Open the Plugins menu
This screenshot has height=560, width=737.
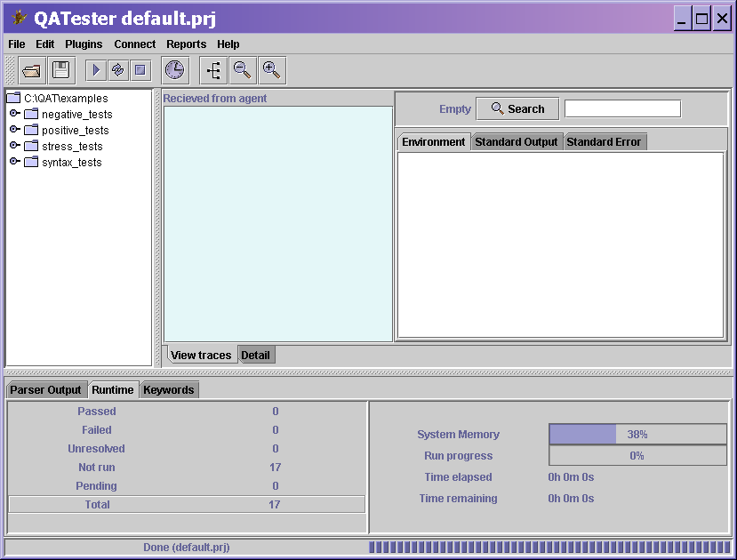click(x=84, y=44)
